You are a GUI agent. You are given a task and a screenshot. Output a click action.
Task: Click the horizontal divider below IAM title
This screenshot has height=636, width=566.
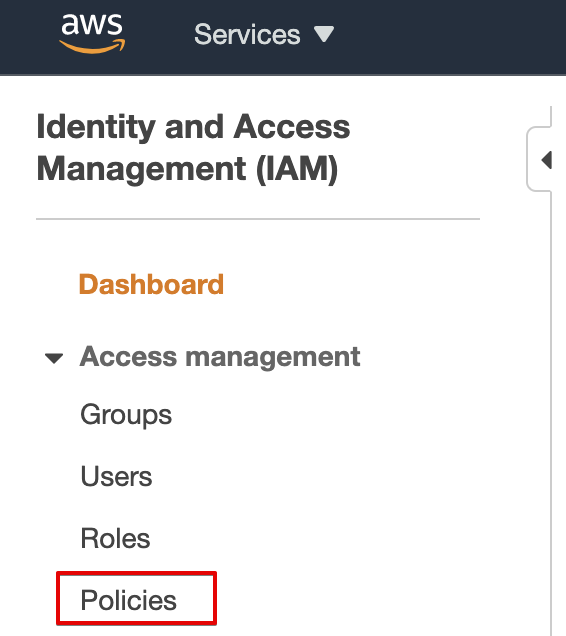click(258, 219)
